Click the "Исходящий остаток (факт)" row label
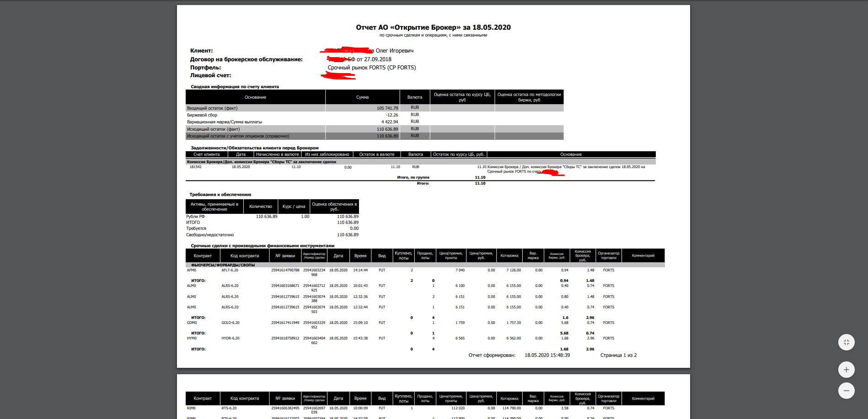Viewport: 868px width, 419px height. point(213,129)
